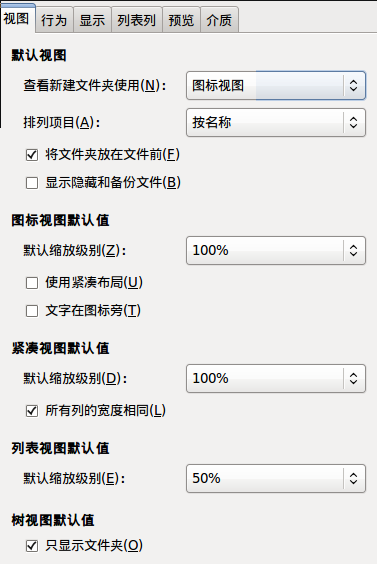Expand the 排列项目 dropdown showing 按名称
Image resolution: width=377 pixels, height=564 pixels.
(276, 123)
